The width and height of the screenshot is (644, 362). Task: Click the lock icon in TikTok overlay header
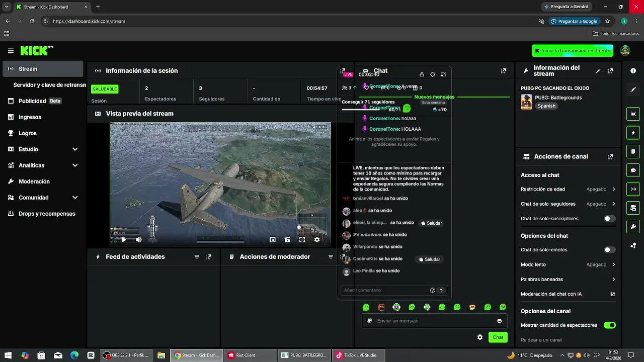(x=422, y=74)
